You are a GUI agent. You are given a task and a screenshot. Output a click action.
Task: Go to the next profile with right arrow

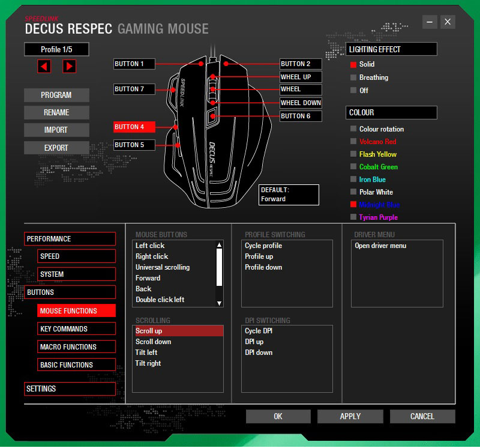(x=69, y=67)
